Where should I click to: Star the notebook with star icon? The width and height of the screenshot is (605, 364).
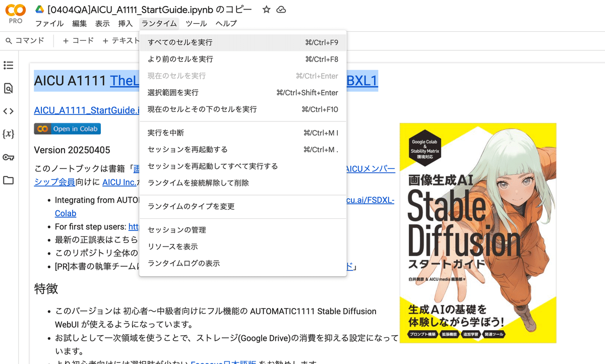[267, 10]
